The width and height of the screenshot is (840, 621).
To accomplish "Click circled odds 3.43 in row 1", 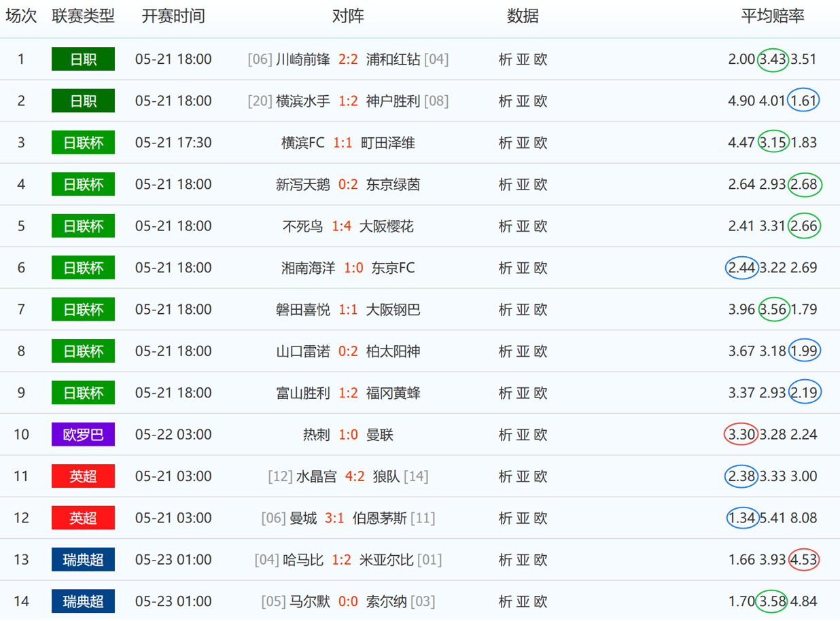I will point(773,60).
